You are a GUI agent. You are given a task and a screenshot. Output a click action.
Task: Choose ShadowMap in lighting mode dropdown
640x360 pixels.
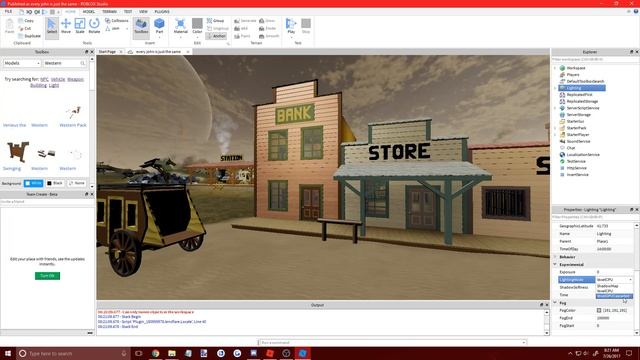pyautogui.click(x=614, y=286)
